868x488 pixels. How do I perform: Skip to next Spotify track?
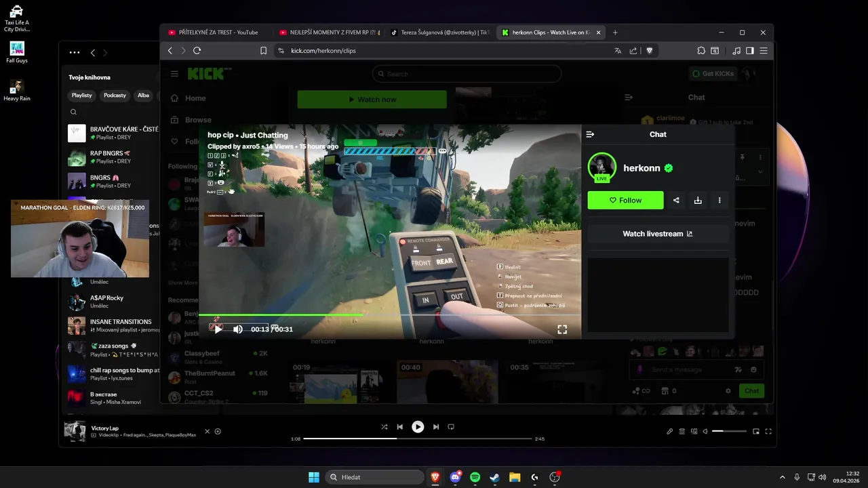[x=435, y=427]
